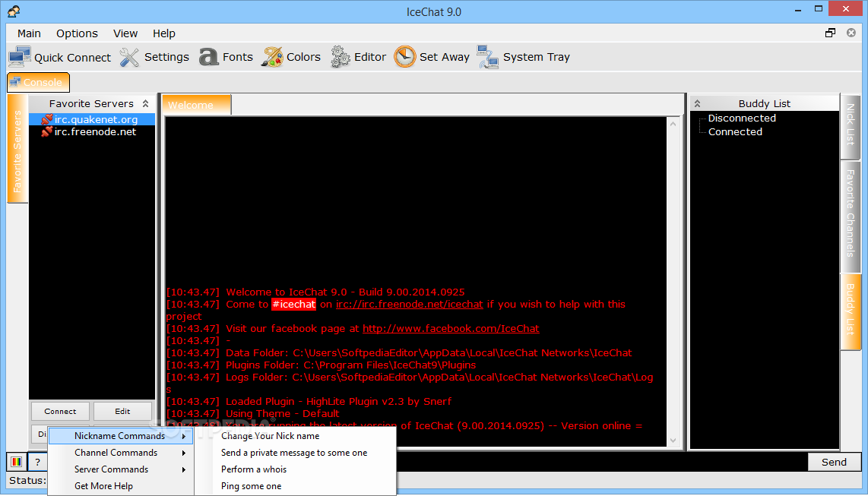Click the Send button
868x496 pixels.
point(835,463)
